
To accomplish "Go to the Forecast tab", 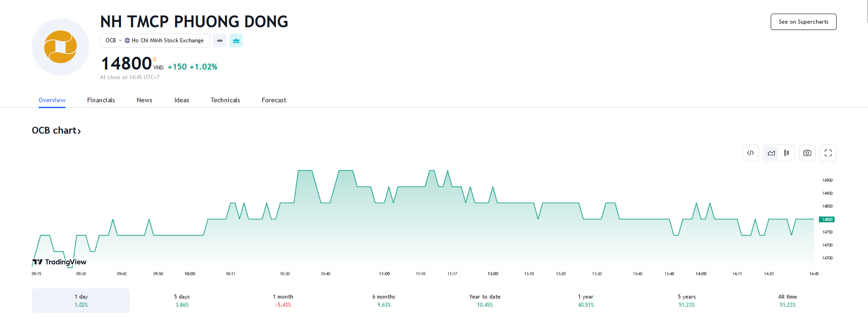I will click(274, 100).
